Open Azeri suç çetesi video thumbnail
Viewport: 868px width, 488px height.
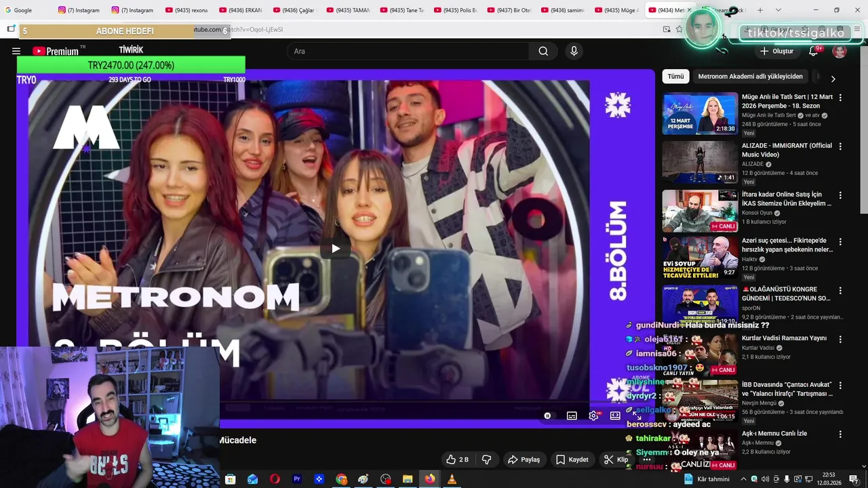pos(700,257)
